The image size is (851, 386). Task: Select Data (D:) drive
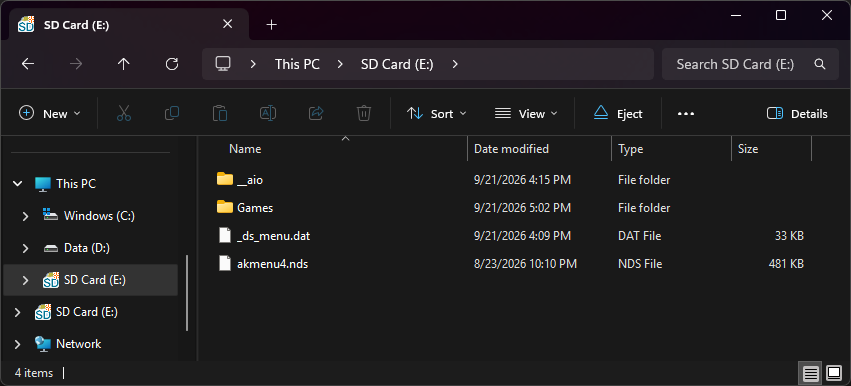[87, 248]
